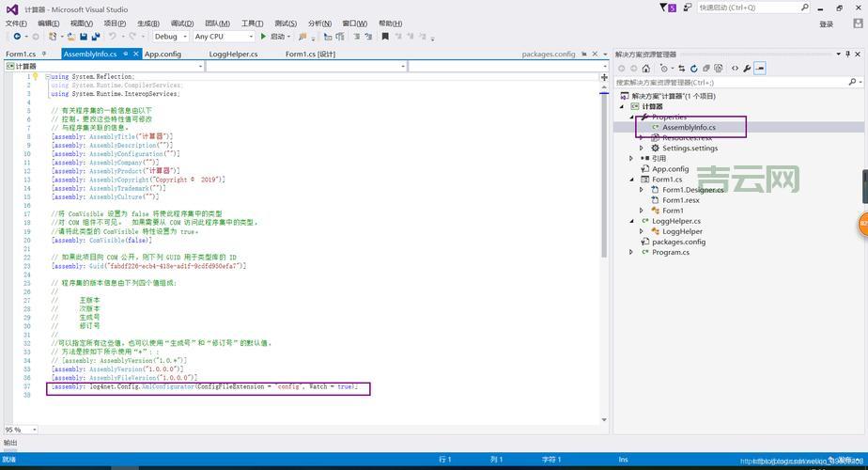Click the Save All toolbar icon
The width and height of the screenshot is (868, 470).
(x=96, y=37)
